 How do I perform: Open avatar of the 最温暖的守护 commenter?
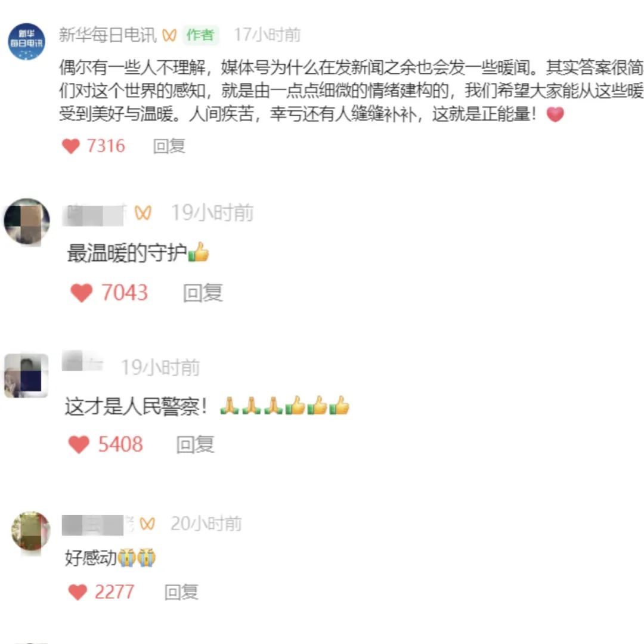(27, 222)
